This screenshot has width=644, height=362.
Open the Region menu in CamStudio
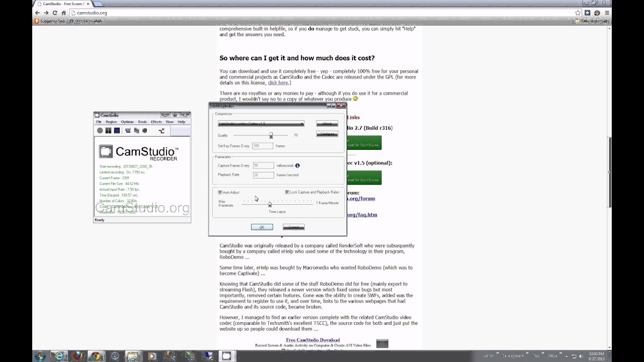click(x=111, y=122)
